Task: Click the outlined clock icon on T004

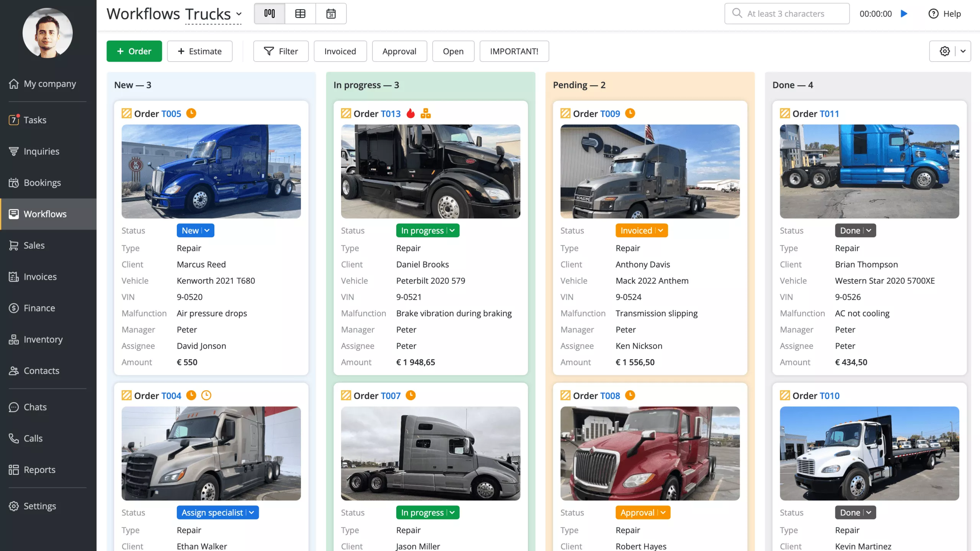Action: [206, 395]
